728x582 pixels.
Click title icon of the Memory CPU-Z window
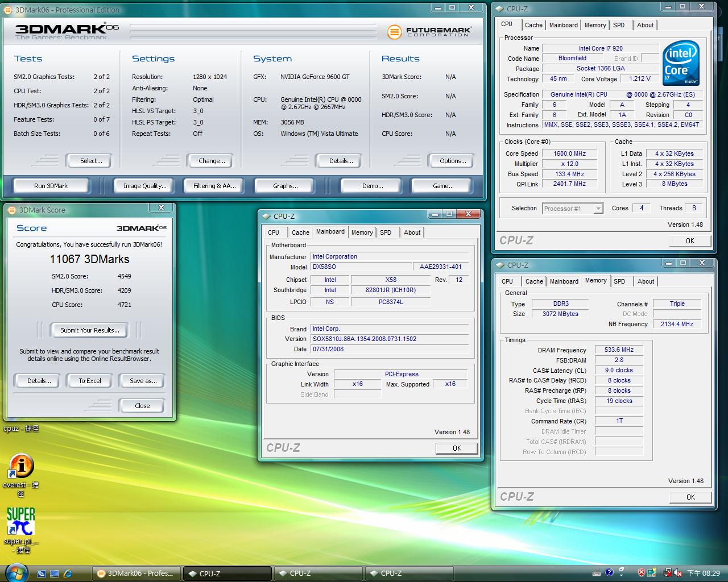[x=500, y=265]
